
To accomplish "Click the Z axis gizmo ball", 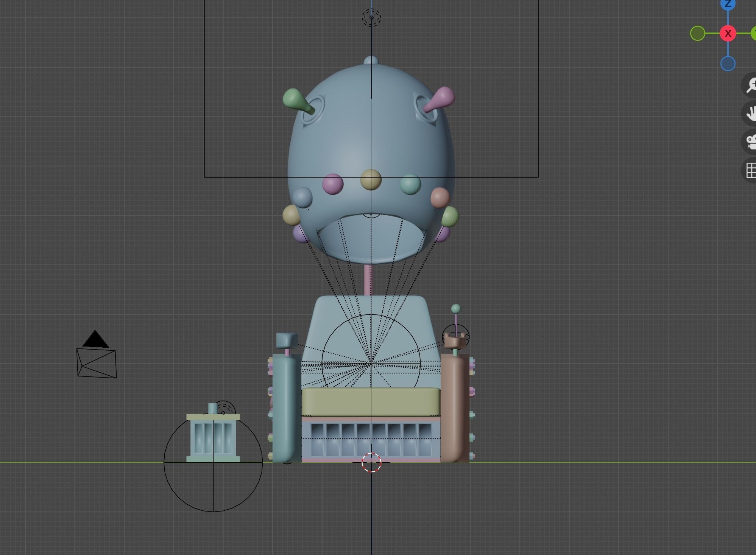I will point(728,4).
